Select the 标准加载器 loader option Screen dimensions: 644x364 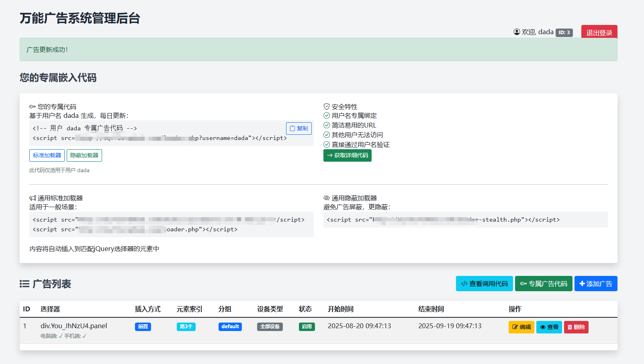[47, 155]
